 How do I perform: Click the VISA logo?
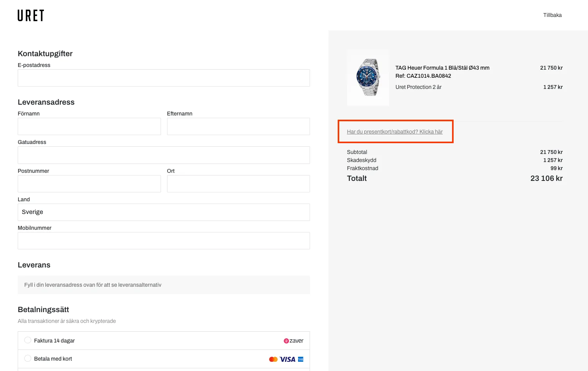pyautogui.click(x=287, y=359)
